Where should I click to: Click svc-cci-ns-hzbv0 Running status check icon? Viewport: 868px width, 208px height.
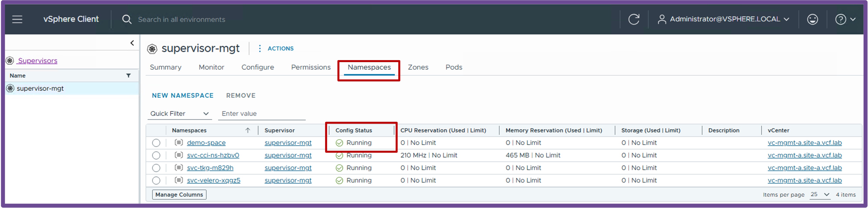[x=339, y=156]
